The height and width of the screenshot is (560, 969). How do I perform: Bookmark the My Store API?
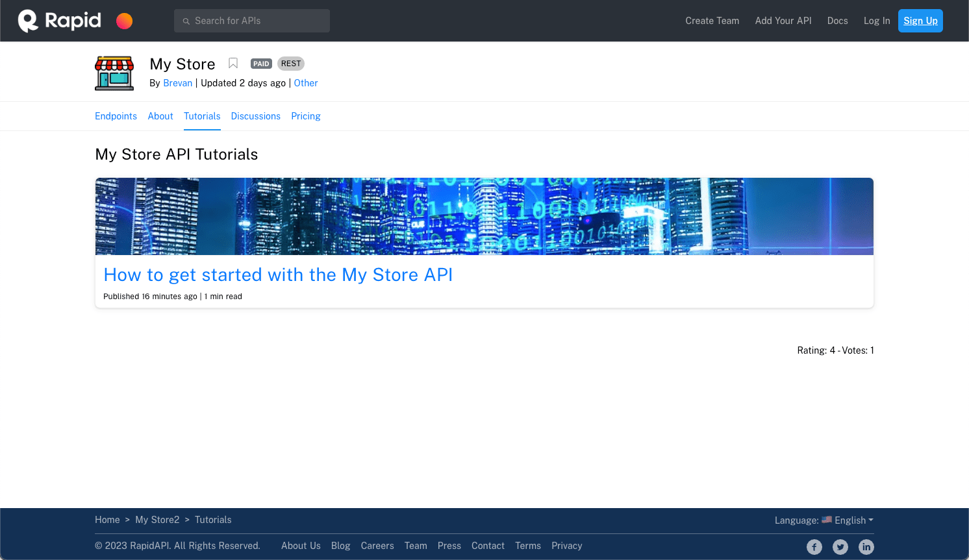coord(233,63)
